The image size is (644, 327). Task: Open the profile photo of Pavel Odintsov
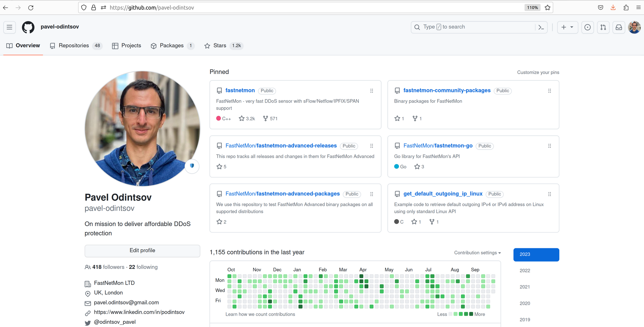142,129
